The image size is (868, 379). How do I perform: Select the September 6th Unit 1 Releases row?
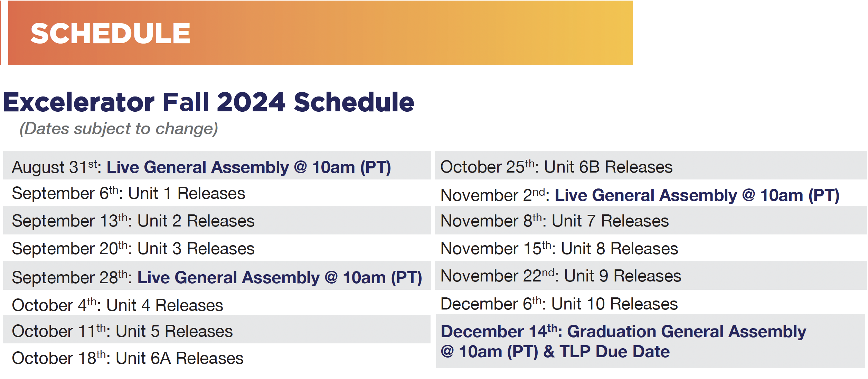click(x=128, y=193)
